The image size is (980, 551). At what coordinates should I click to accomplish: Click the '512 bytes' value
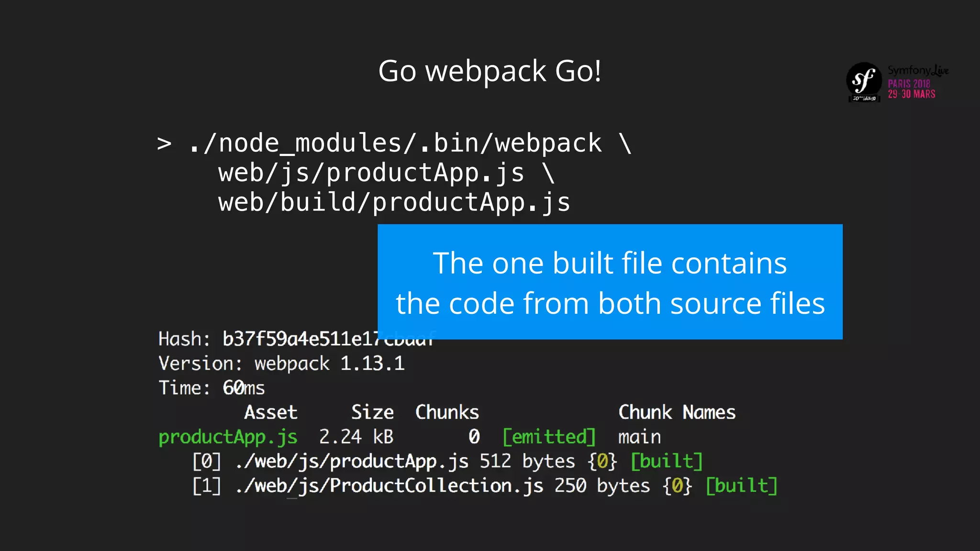point(527,462)
